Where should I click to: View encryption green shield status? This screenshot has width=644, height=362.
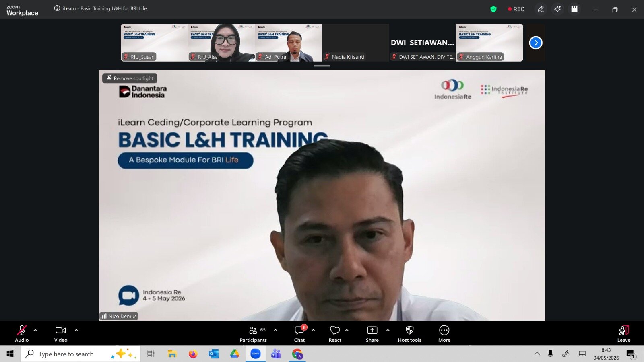(x=493, y=9)
